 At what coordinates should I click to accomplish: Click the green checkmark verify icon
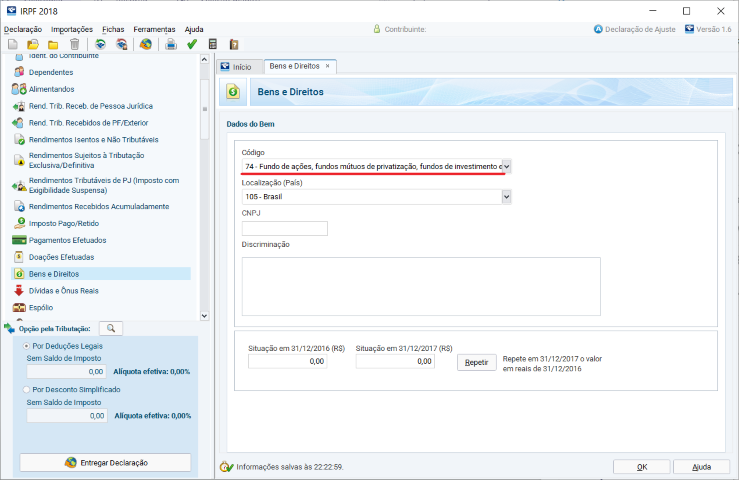[192, 45]
